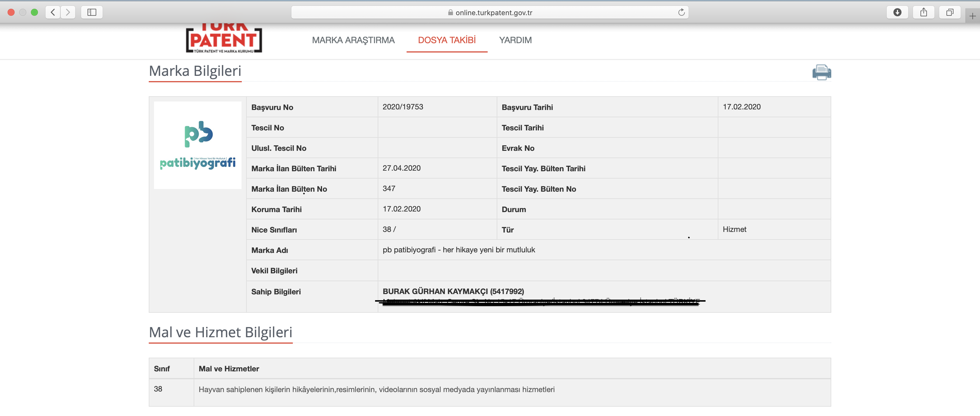Toggle the Safari sidebar button
Image resolution: width=980 pixels, height=416 pixels.
pos(92,12)
